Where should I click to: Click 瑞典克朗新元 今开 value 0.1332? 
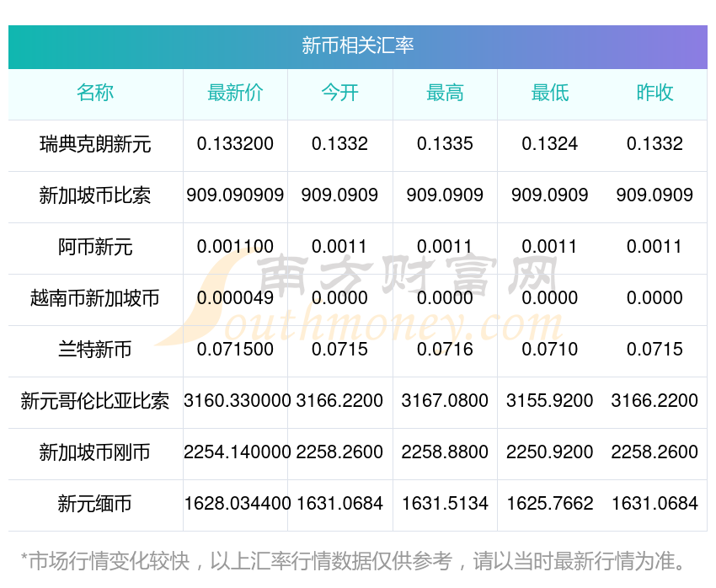pyautogui.click(x=339, y=144)
